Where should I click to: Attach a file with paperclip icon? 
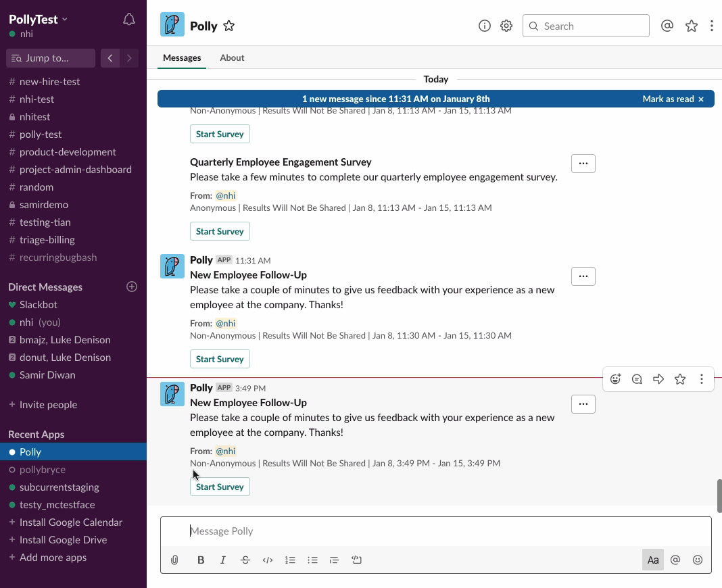pos(174,560)
